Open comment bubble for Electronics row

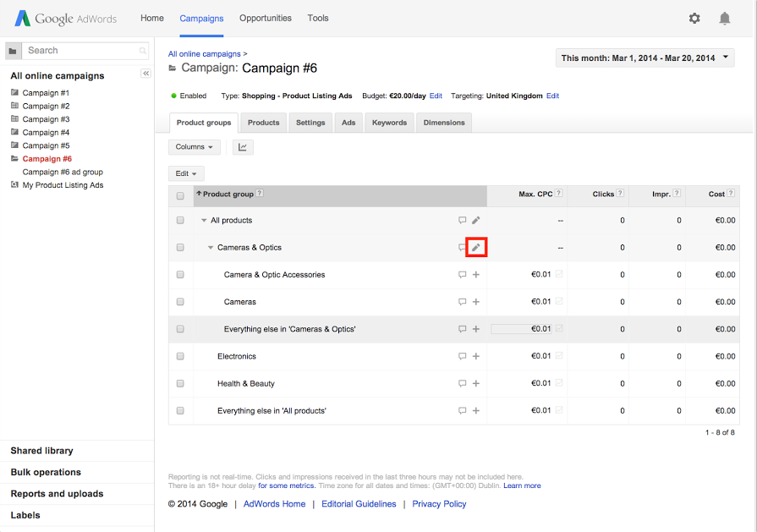pos(462,356)
